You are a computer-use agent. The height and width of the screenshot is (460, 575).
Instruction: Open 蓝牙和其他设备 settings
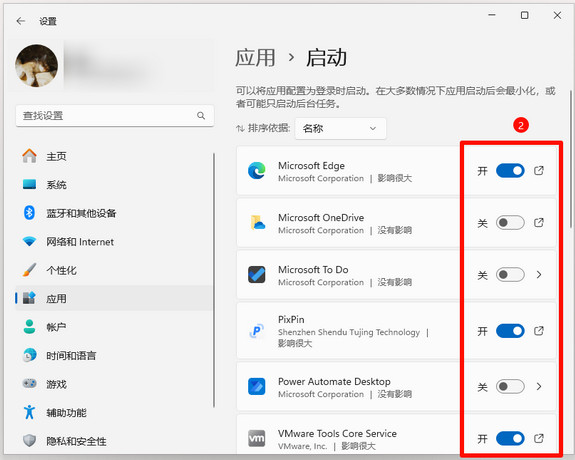pos(114,213)
